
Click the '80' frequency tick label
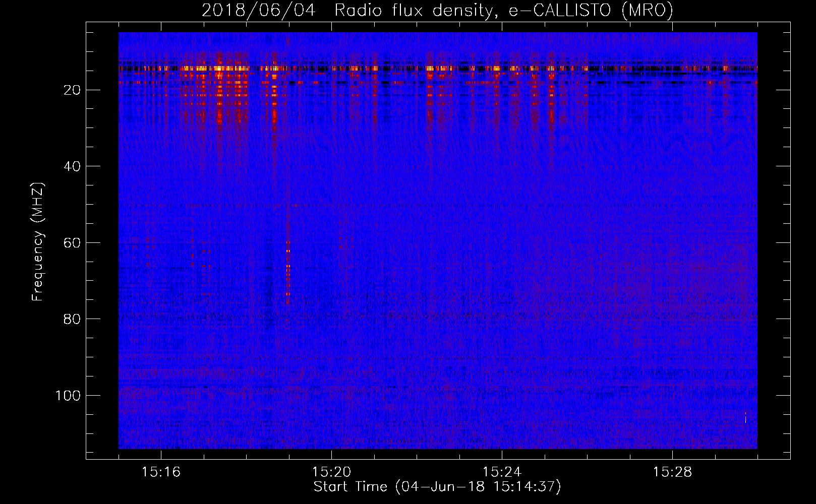pyautogui.click(x=72, y=319)
